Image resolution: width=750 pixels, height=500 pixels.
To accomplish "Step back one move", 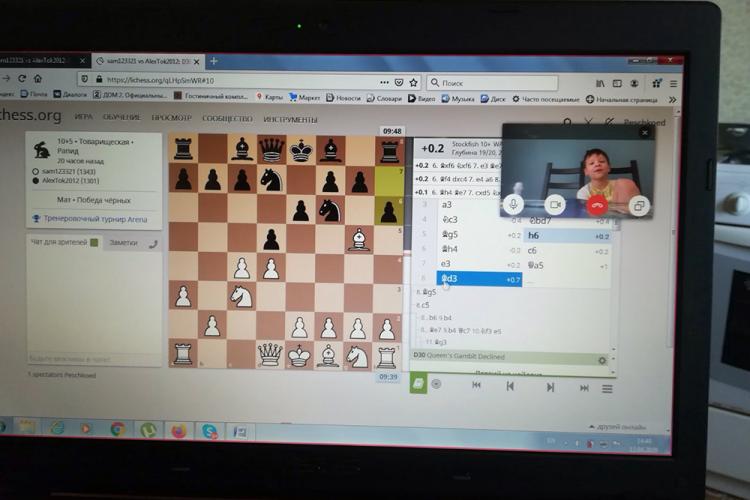I will click(x=510, y=387).
